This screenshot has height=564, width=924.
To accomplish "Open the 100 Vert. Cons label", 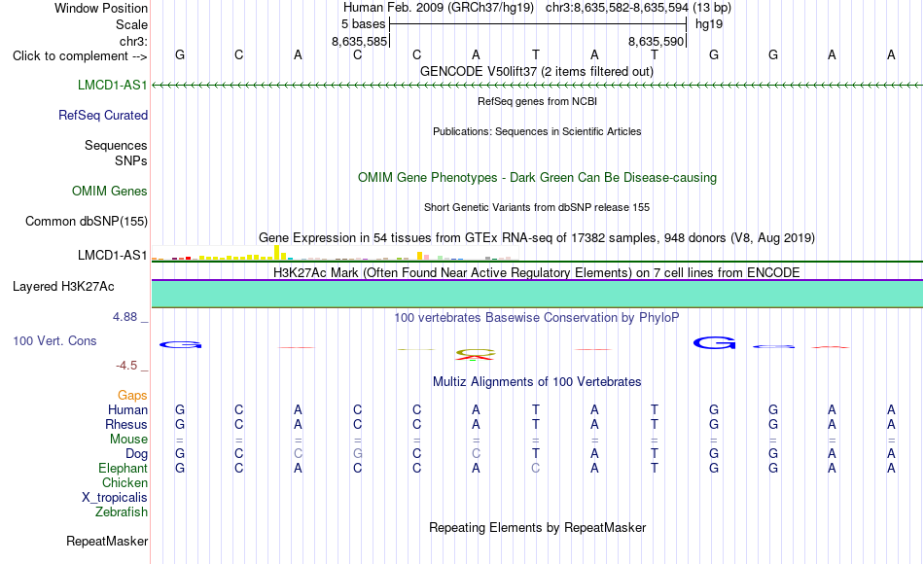I will click(54, 340).
